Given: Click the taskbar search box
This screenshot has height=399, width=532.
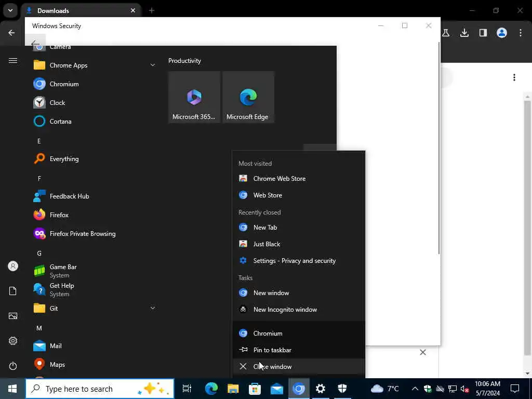Looking at the screenshot, I should click(100, 389).
